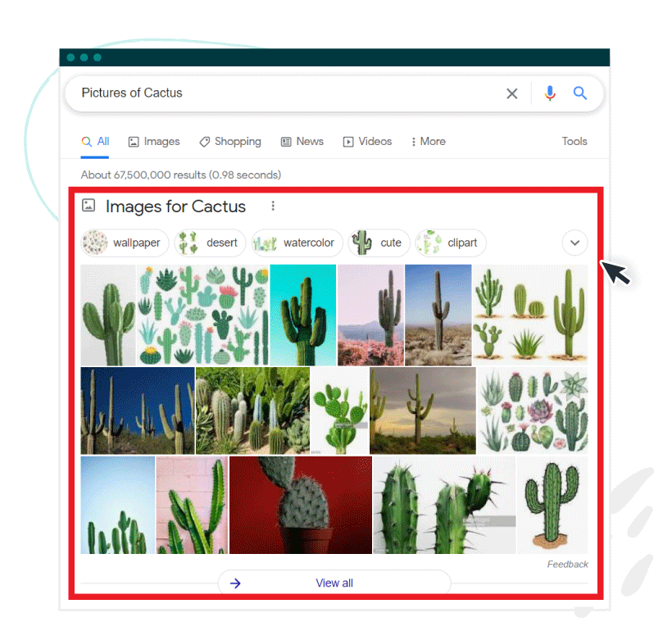Click View all images button
The width and height of the screenshot is (672, 631).
click(x=334, y=582)
